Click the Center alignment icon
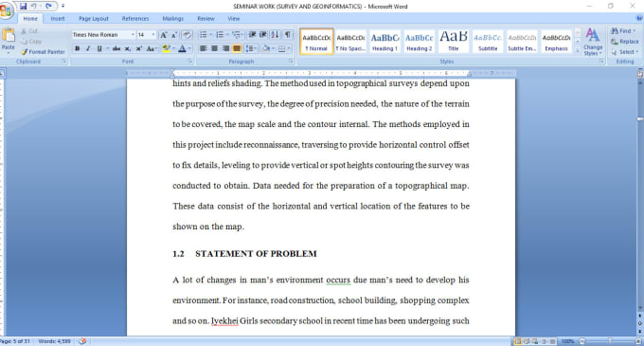Screen dimensions: 644x346 tap(214, 48)
